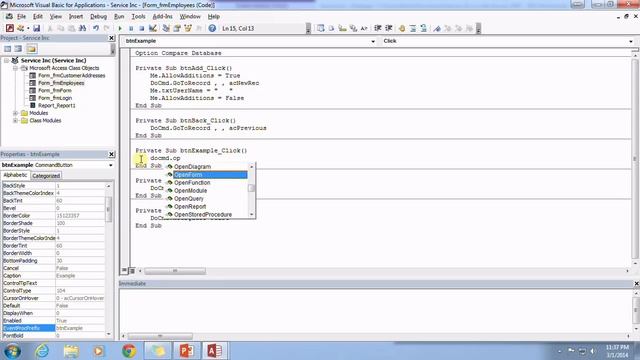Open the Tools menu

(138, 16)
